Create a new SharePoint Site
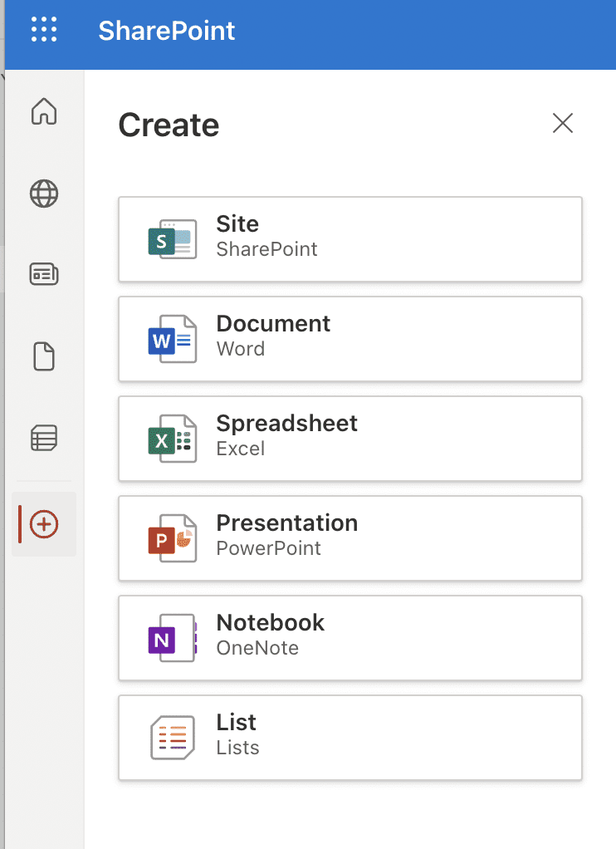 (x=350, y=238)
